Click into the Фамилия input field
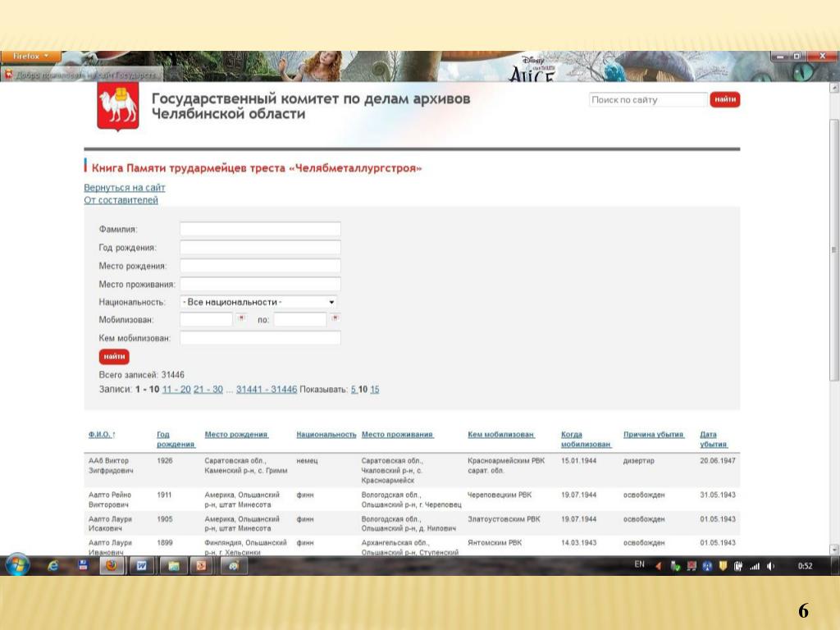840x630 pixels. tap(260, 230)
